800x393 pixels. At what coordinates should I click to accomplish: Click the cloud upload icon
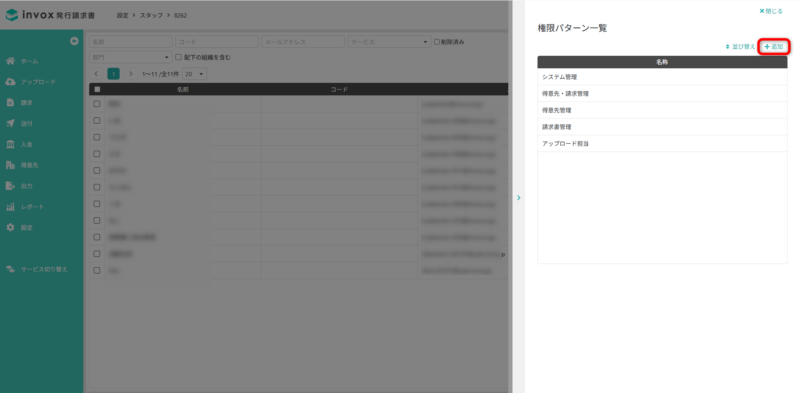click(x=10, y=82)
